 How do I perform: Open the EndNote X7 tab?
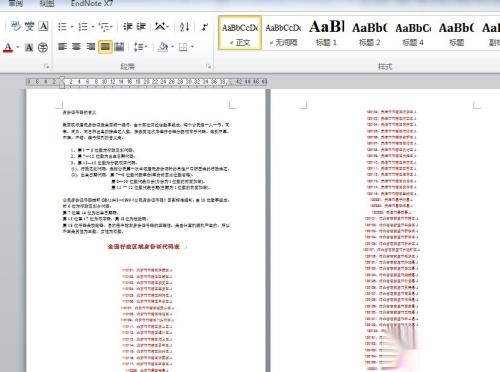coord(92,4)
